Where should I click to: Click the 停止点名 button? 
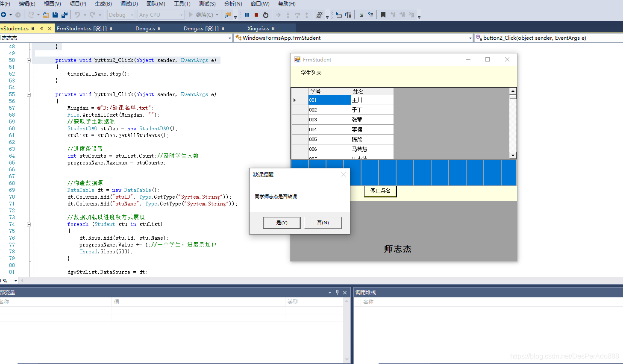tap(380, 191)
